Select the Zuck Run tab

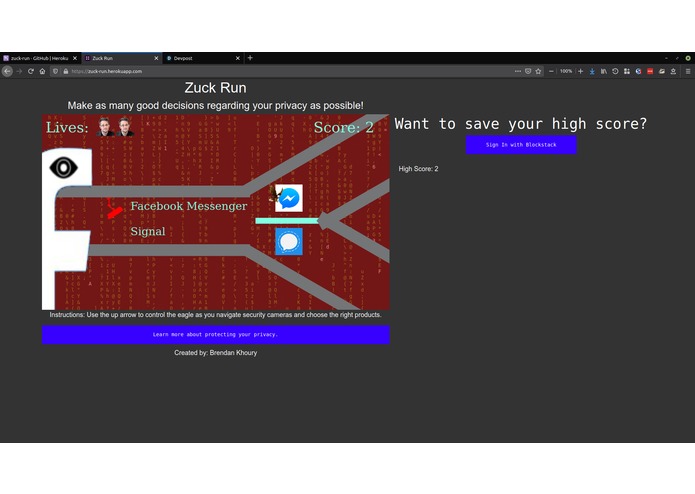[x=121, y=58]
